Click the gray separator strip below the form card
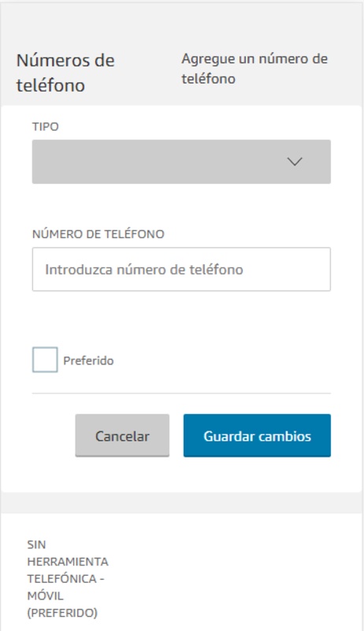364x631 pixels. point(182,502)
